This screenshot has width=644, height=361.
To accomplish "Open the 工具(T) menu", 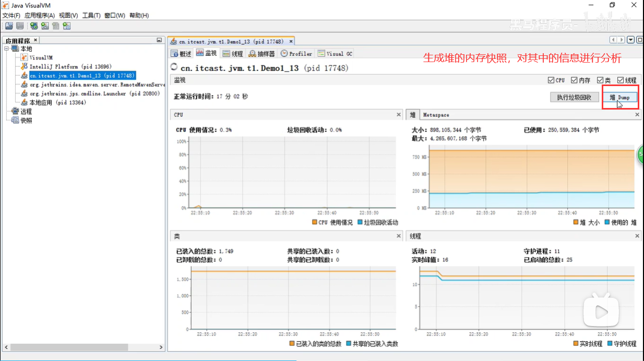I will point(91,15).
